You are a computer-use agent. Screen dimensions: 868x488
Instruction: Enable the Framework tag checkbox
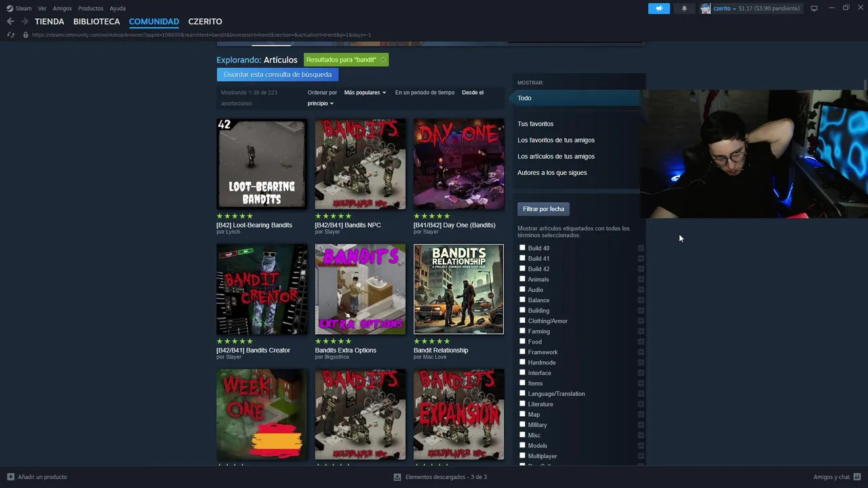pyautogui.click(x=522, y=351)
